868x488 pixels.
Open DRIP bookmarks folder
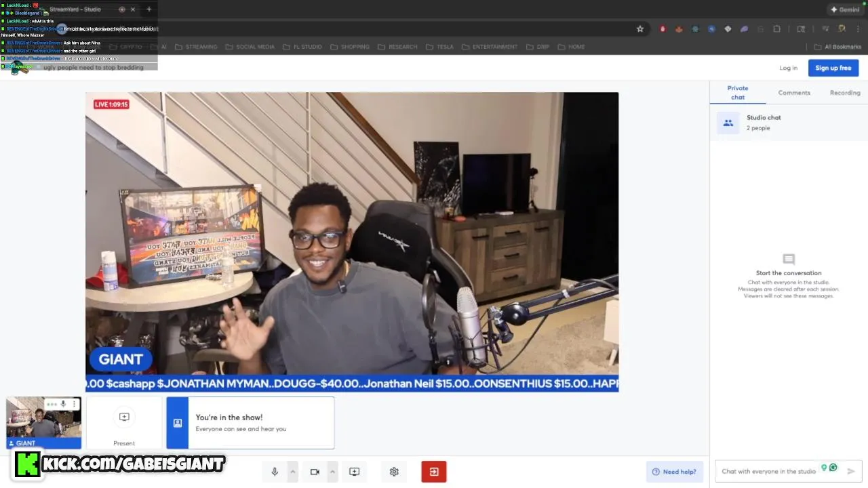pos(538,47)
